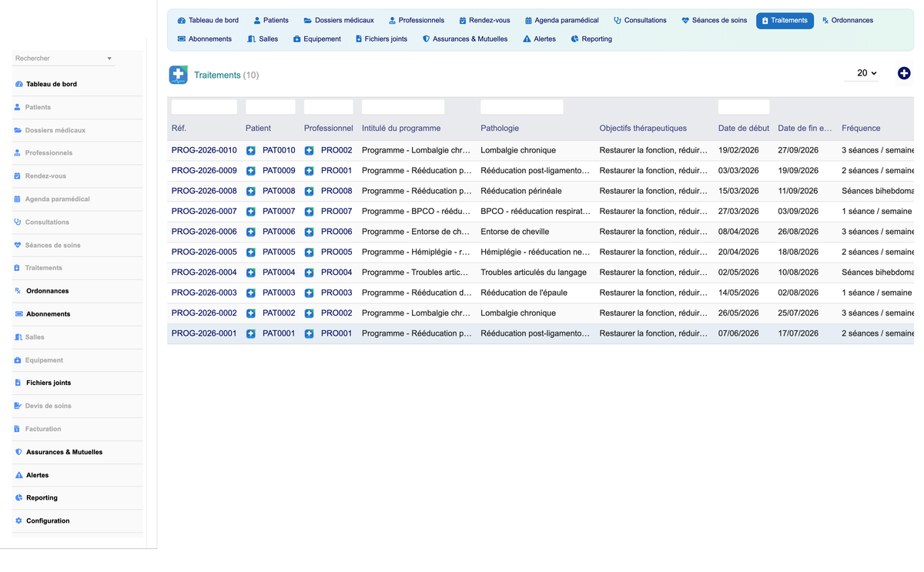Viewport: 924px width, 572px height.
Task: Click the patient icon beside PAT0001
Action: [x=251, y=333]
